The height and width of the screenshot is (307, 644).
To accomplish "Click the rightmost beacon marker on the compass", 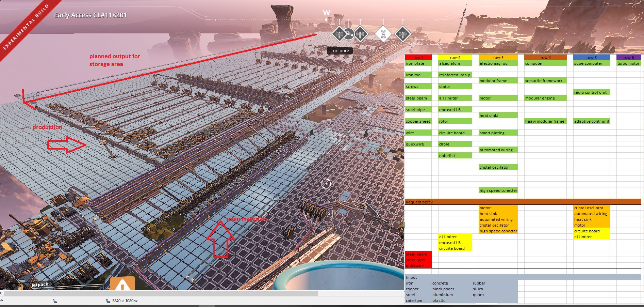I will pos(402,34).
